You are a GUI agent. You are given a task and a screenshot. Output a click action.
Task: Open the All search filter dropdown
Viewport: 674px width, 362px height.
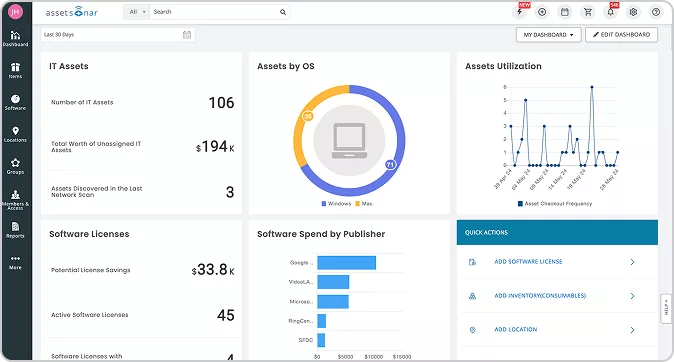138,12
